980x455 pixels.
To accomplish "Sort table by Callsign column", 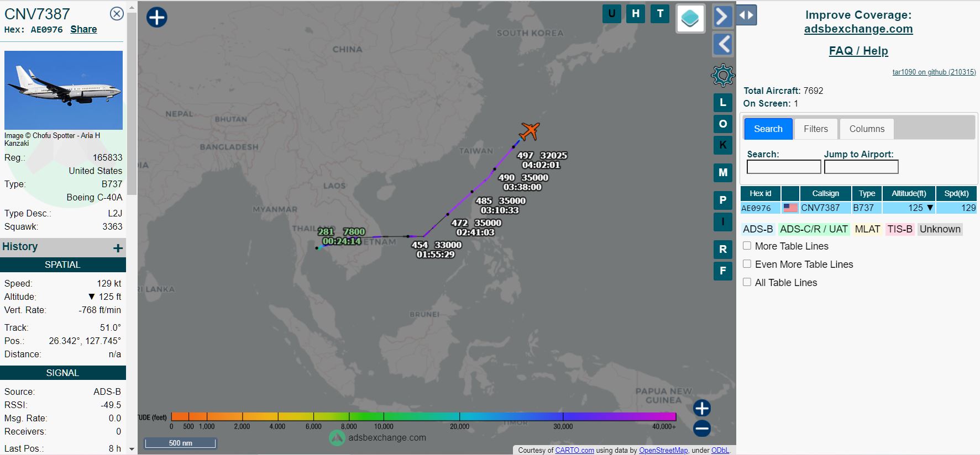I will (826, 193).
